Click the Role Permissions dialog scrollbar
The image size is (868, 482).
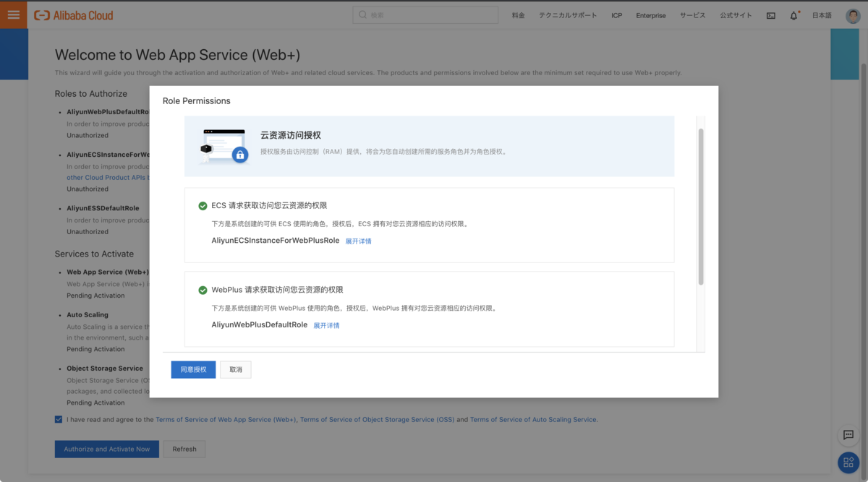[701, 206]
